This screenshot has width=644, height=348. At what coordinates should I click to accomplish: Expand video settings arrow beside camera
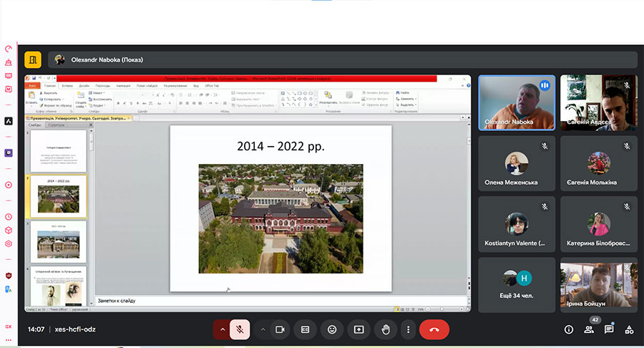pos(263,329)
